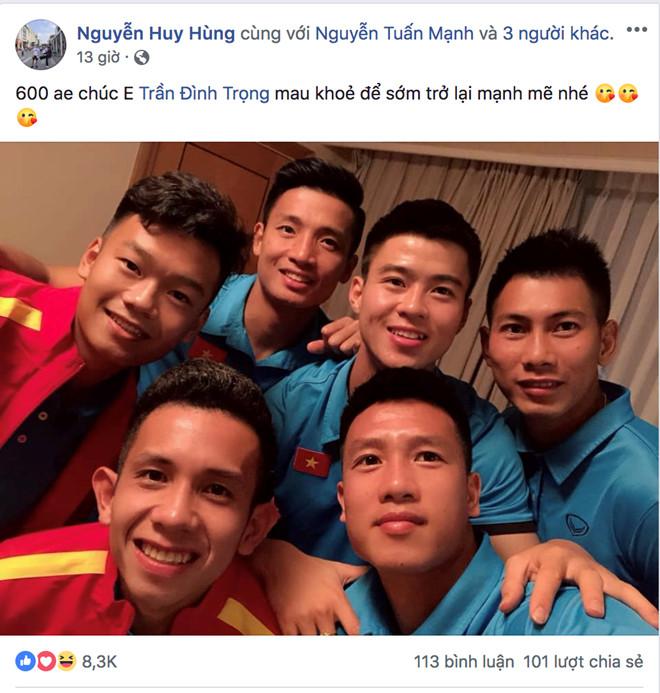Click the star flag patch on center blue polo
This screenshot has width=660, height=693.
coord(312,462)
